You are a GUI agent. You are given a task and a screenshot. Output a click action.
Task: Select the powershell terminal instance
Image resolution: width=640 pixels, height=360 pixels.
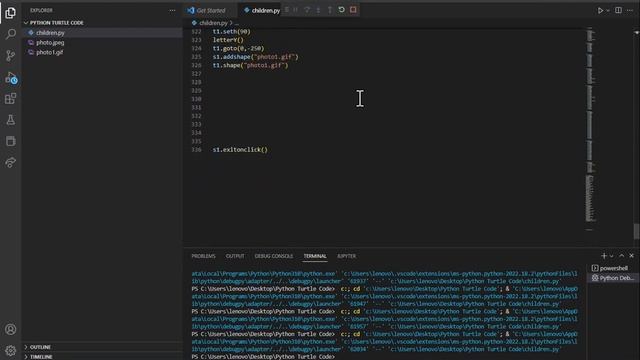coord(613,268)
